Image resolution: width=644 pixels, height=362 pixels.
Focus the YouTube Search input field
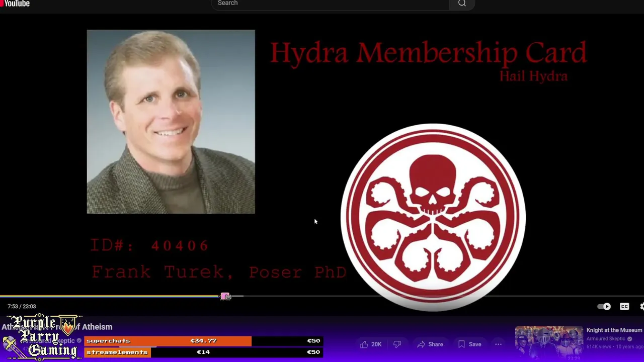[x=330, y=4]
